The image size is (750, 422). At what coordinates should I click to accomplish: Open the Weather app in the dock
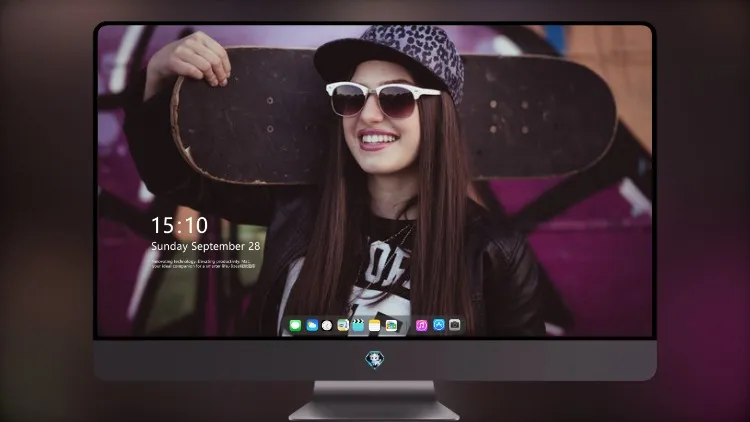312,326
